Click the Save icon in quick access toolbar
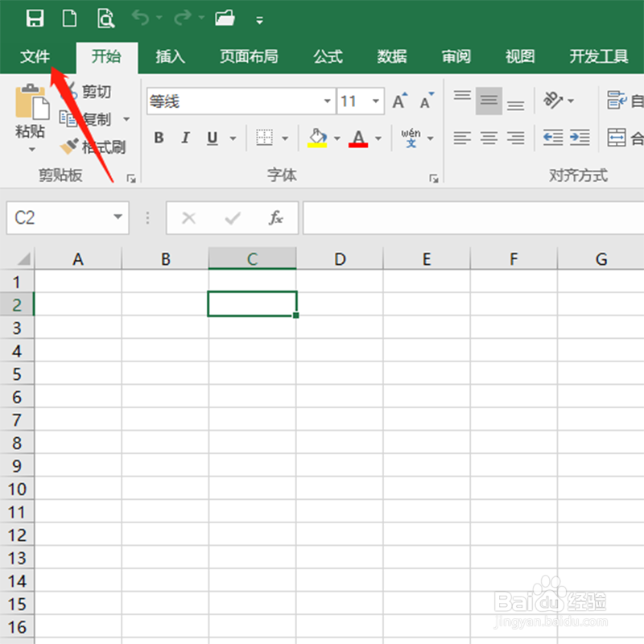 tap(35, 18)
